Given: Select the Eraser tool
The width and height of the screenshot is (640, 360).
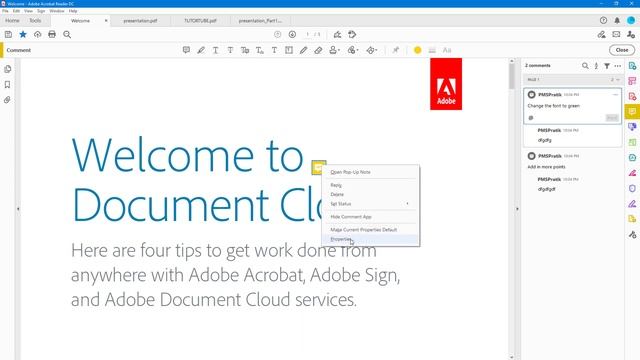Looking at the screenshot, I should coord(318,50).
